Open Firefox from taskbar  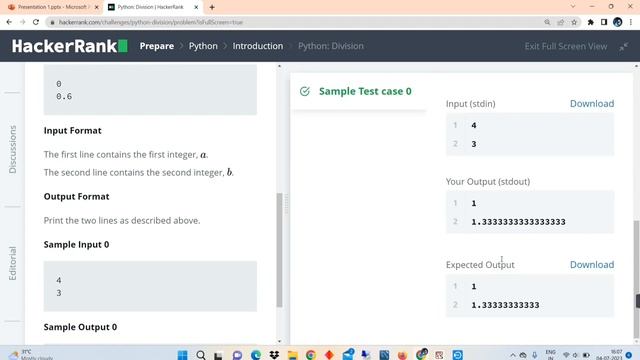coord(402,355)
